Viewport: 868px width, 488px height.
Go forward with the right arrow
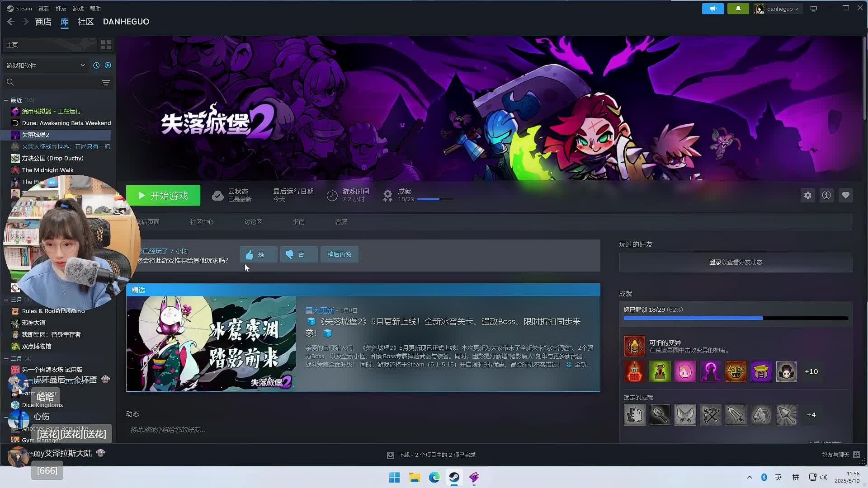coord(25,22)
